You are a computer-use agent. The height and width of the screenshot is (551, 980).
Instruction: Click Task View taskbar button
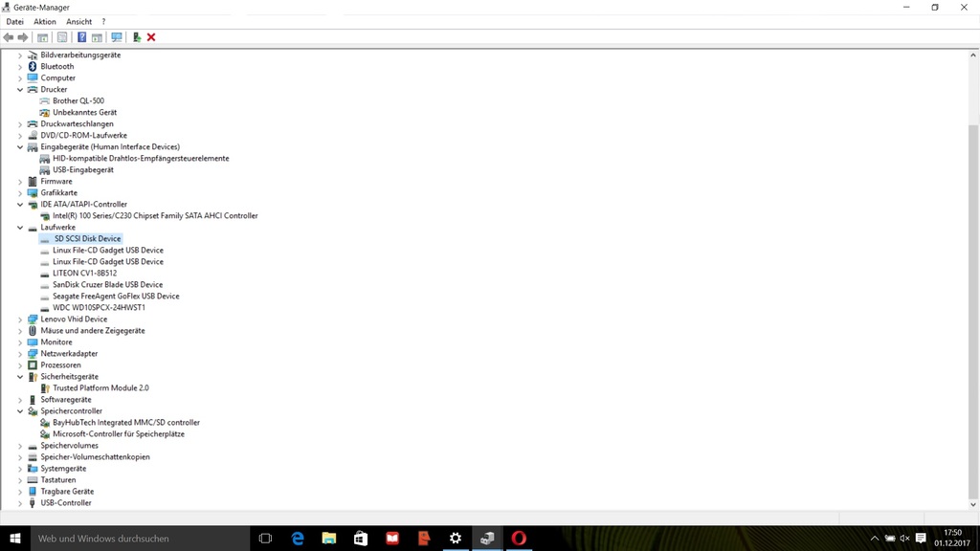(265, 538)
